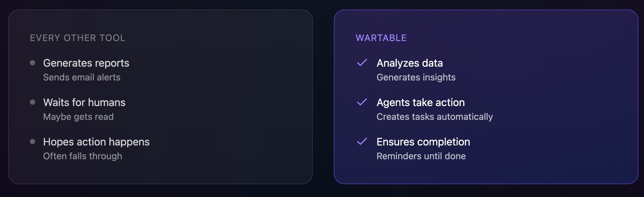644x197 pixels.
Task: Click the Reminders until done subtitle
Action: [421, 156]
